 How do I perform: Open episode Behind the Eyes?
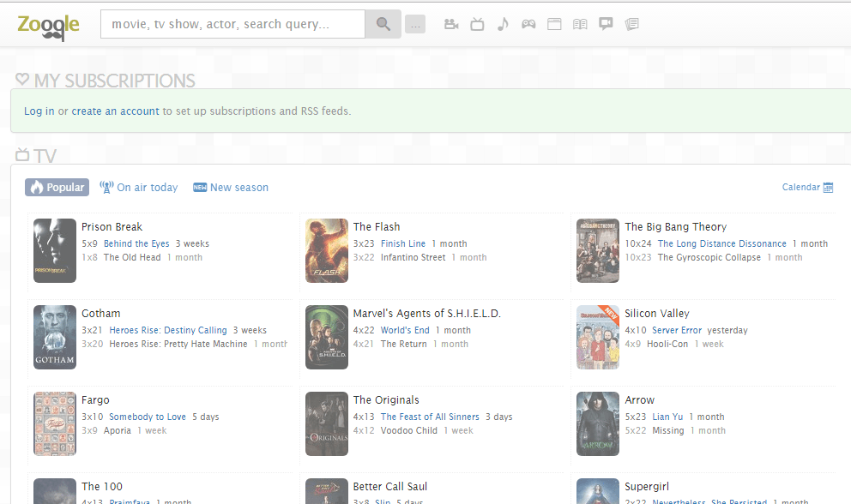coord(136,243)
